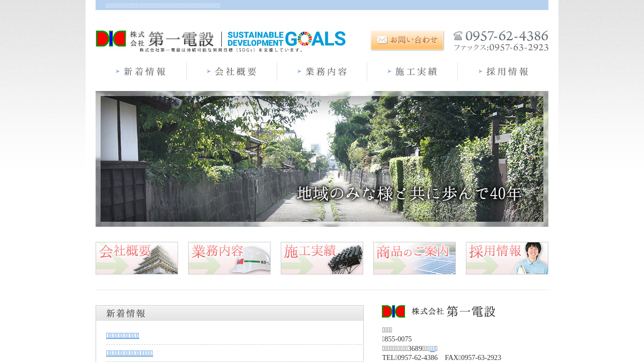Open the 採用情報 banner with smiling worker
The width and height of the screenshot is (644, 362).
pyautogui.click(x=507, y=258)
